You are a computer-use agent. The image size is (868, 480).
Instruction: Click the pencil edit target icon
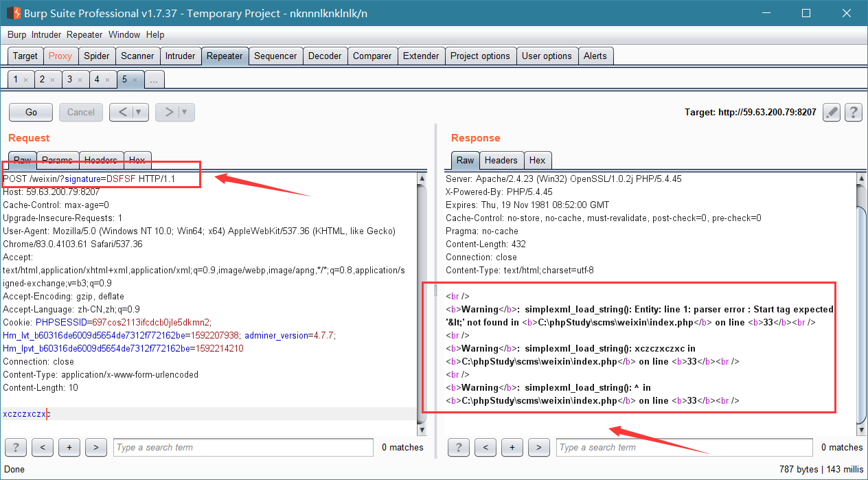(x=832, y=112)
